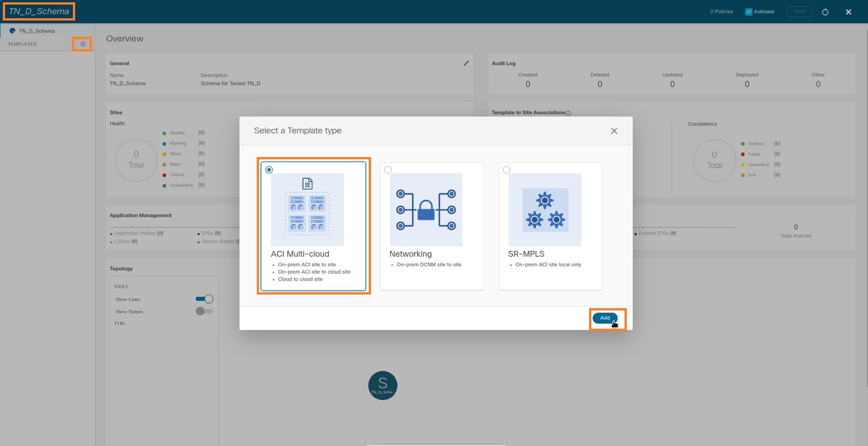Click the Overview heading

tap(125, 39)
